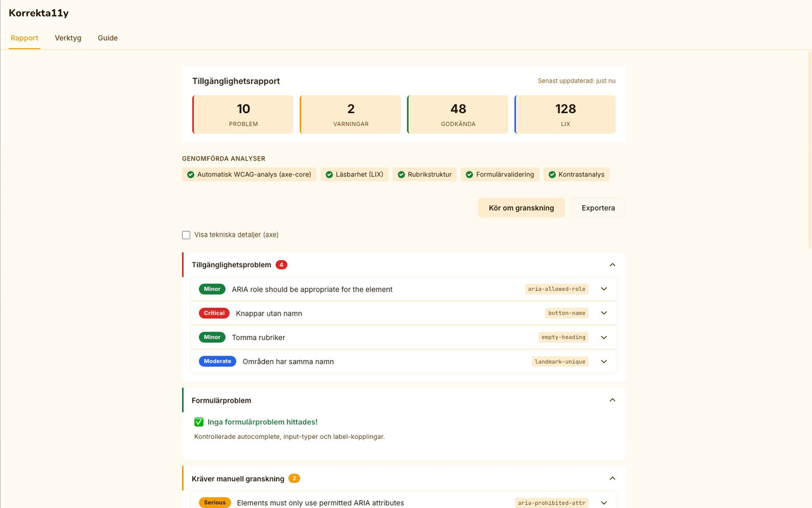Expand the Knappar utan namn issue

603,313
